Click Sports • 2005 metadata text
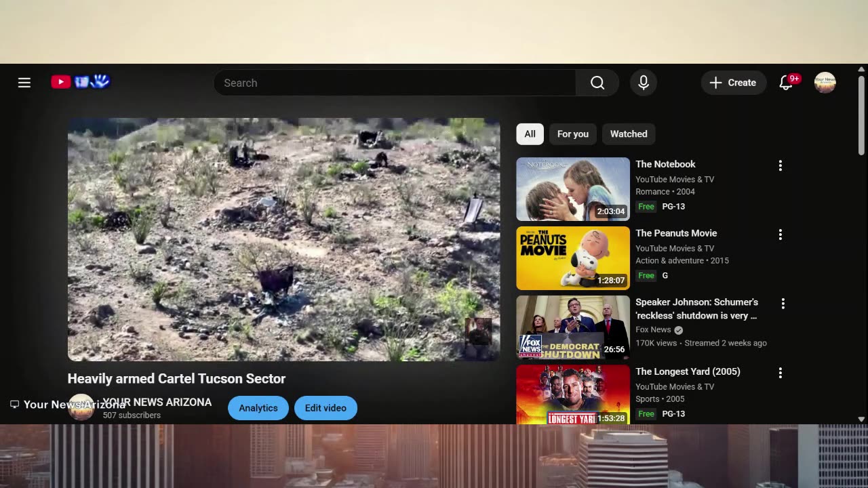Screen dimensions: 868x488 pos(660,399)
